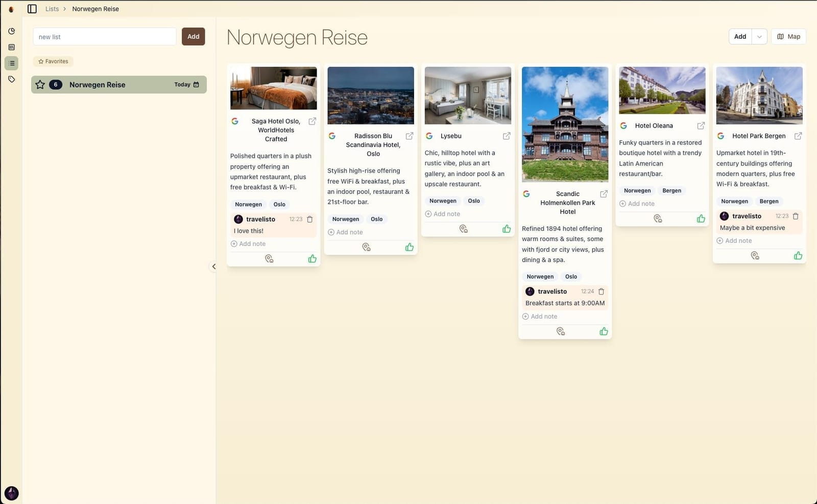The image size is (817, 504).
Task: Add note to Radisson Blu card
Action: coord(345,232)
